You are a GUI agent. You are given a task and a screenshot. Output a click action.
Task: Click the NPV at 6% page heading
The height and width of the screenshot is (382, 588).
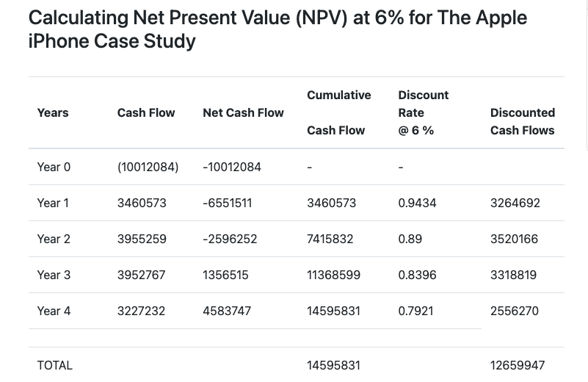click(277, 28)
